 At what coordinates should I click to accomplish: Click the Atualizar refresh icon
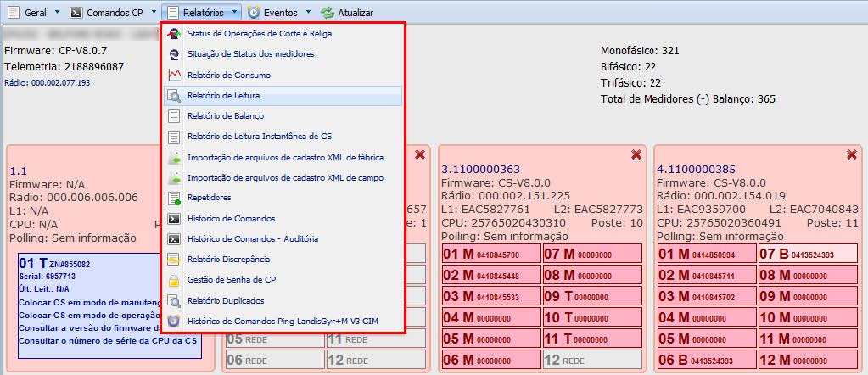(327, 13)
